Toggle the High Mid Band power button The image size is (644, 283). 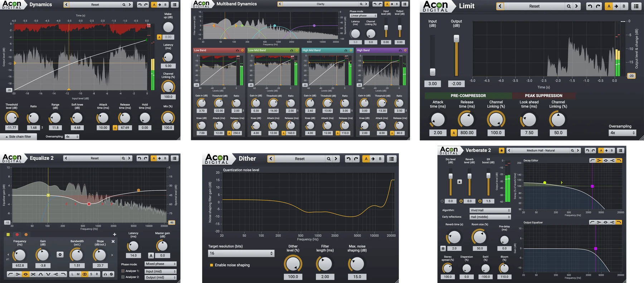pyautogui.click(x=351, y=50)
